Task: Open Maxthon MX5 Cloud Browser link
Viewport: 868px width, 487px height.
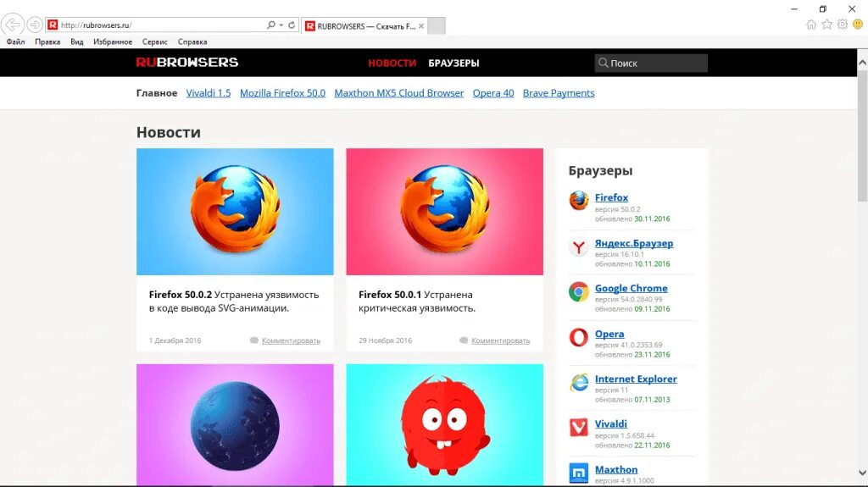Action: [398, 93]
